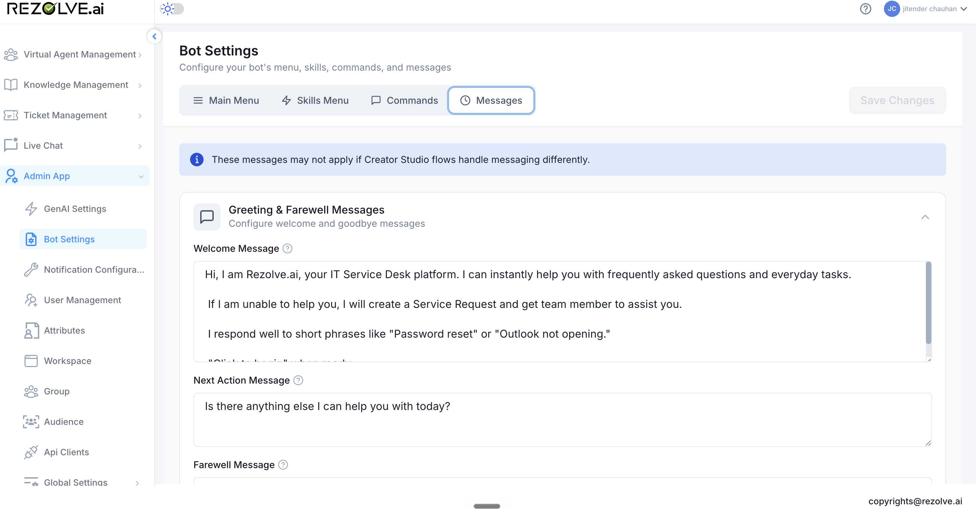This screenshot has height=509, width=980.
Task: Click the horizontal scrollbar at page bottom
Action: [487, 506]
